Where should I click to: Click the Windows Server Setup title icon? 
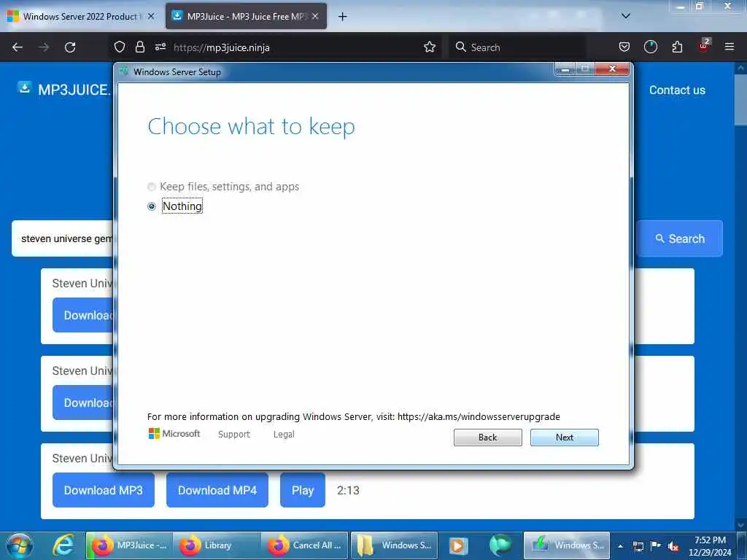click(x=125, y=71)
